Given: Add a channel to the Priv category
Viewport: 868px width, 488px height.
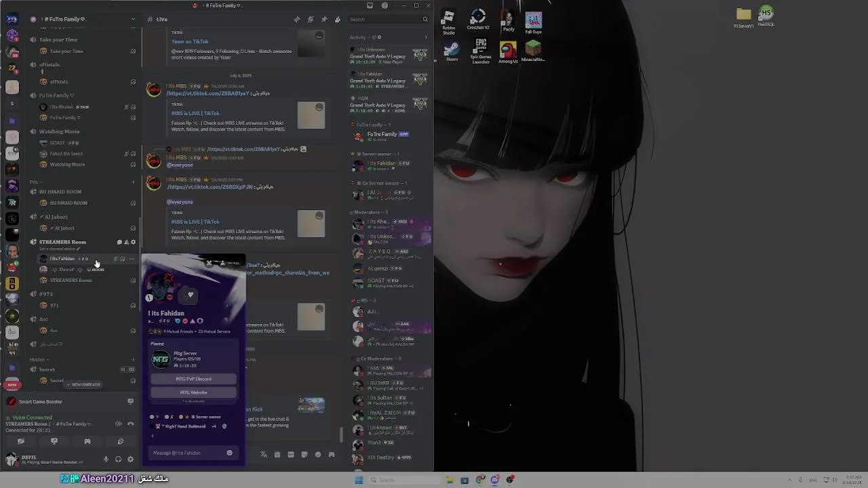Looking at the screenshot, I should 133,182.
